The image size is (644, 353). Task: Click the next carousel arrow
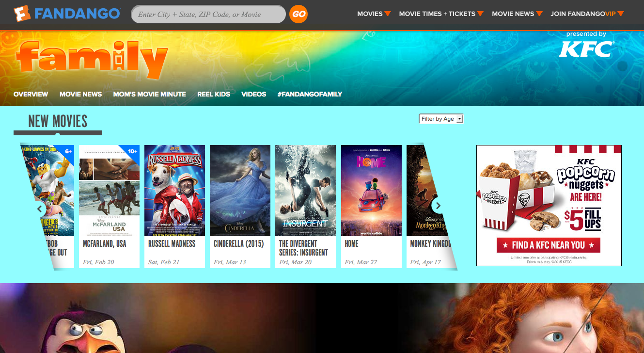coord(438,206)
